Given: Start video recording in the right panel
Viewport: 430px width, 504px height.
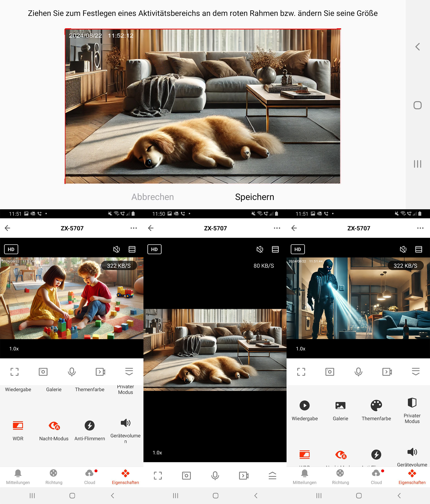Looking at the screenshot, I should tap(387, 372).
